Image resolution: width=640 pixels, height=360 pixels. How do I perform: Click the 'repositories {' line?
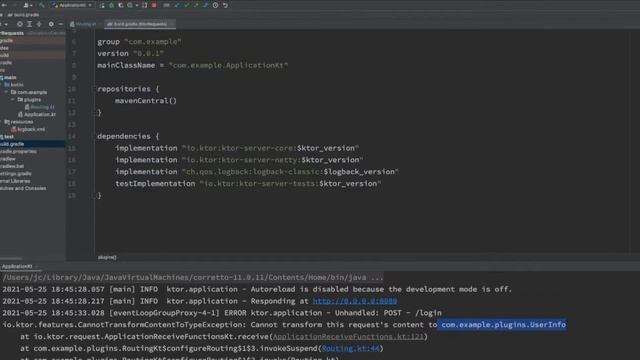click(x=128, y=89)
